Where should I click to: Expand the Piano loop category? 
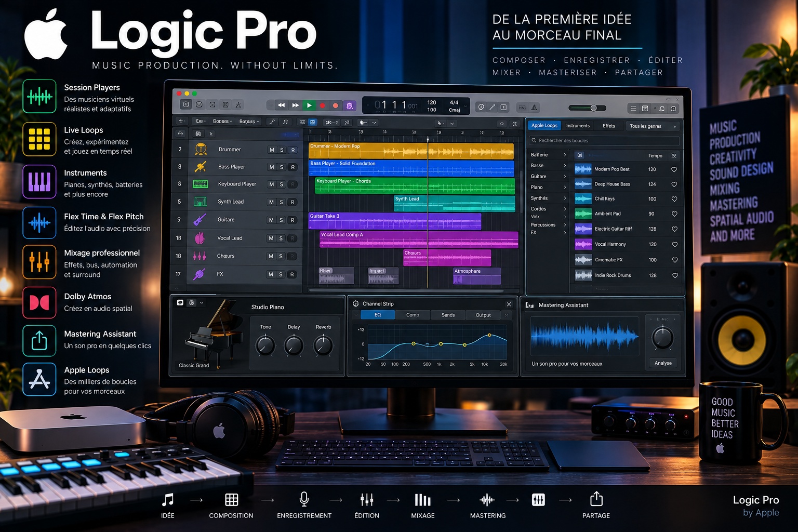click(x=565, y=188)
